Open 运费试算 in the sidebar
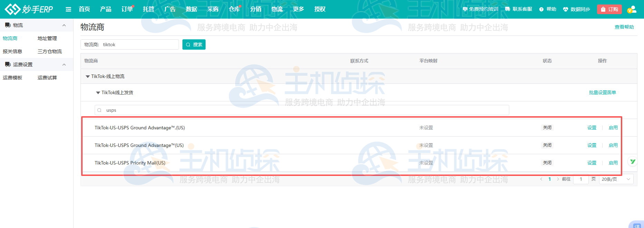The height and width of the screenshot is (228, 644). coord(47,78)
